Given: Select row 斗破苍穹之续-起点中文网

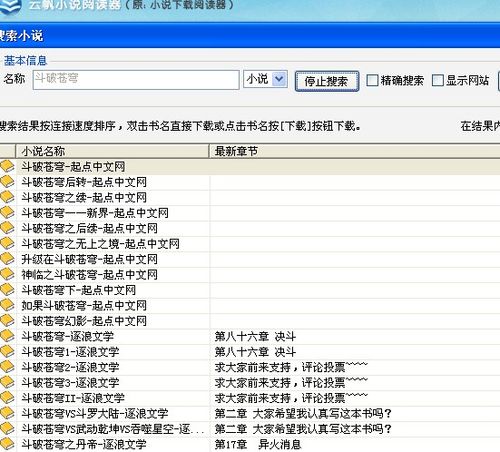Looking at the screenshot, I should coord(250,197).
